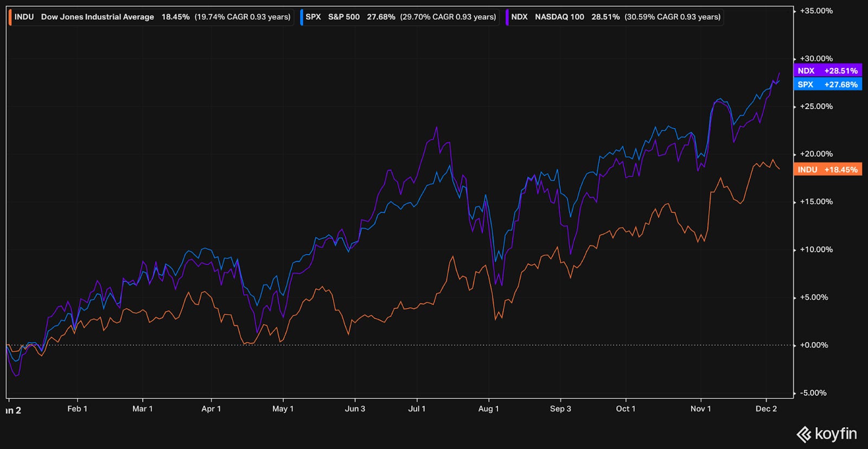This screenshot has height=449, width=868.
Task: Click the Mar 1 date label
Action: click(142, 409)
